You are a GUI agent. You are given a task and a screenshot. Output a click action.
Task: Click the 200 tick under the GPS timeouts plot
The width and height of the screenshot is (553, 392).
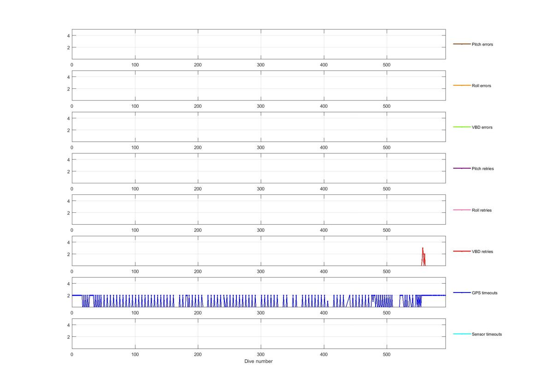click(198, 313)
